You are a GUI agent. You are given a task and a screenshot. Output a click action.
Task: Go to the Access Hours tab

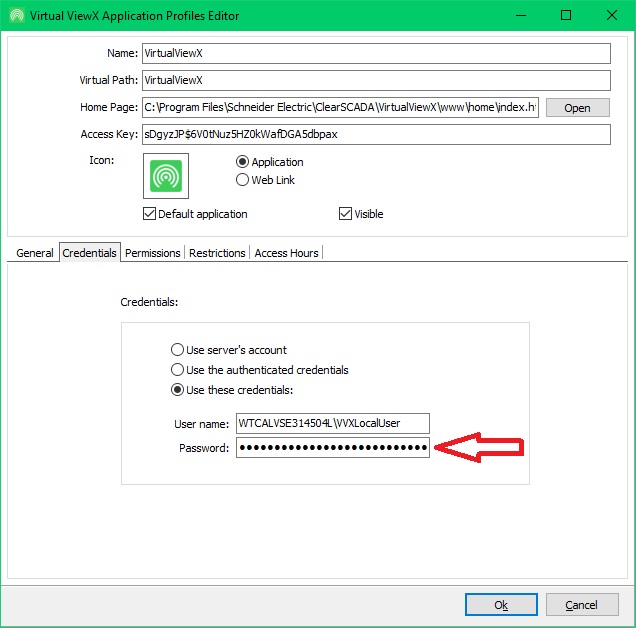(x=286, y=253)
